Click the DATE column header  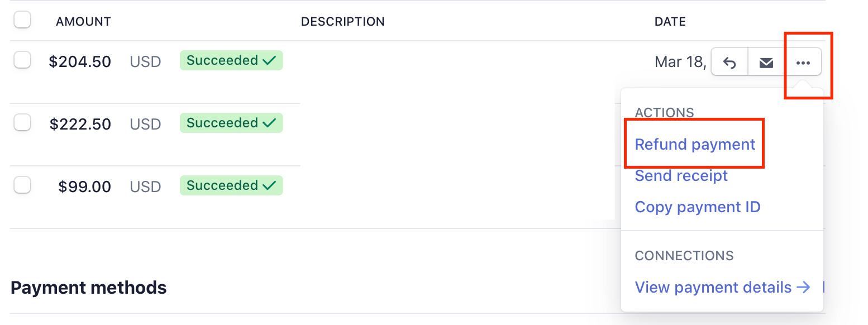670,22
